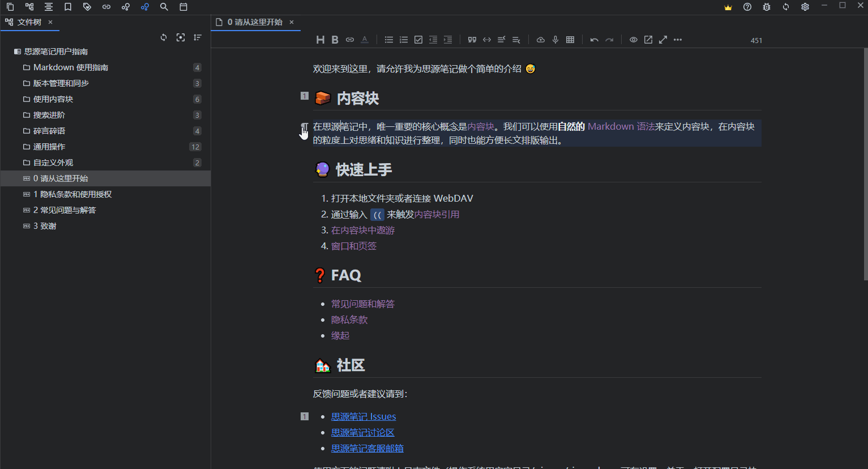The width and height of the screenshot is (868, 469).
Task: Indent the current list item
Action: click(448, 40)
